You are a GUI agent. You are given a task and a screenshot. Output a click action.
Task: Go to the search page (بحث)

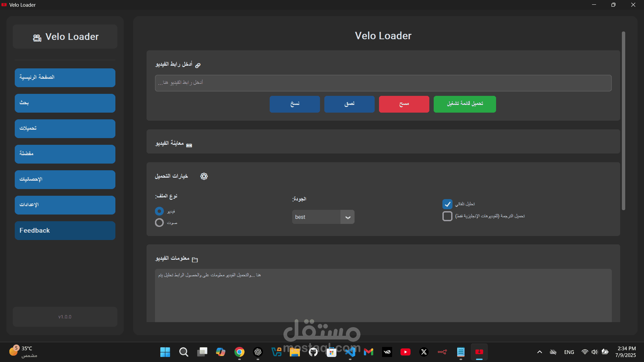65,103
